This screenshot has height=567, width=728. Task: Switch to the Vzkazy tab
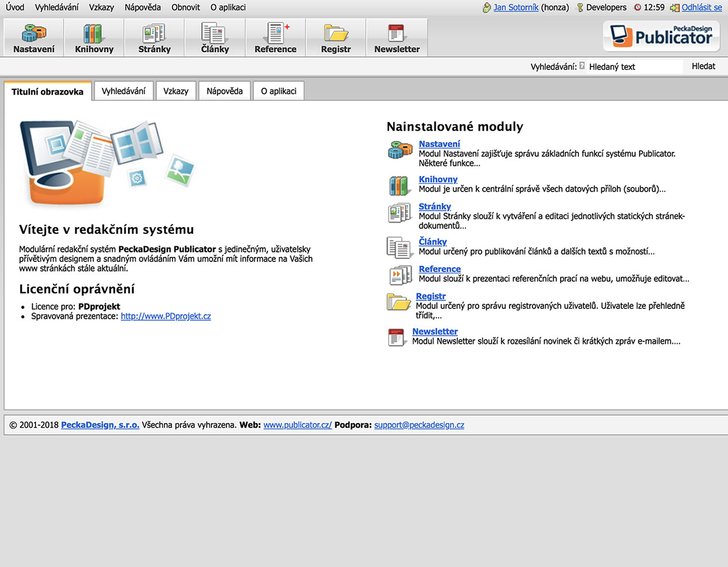[x=176, y=91]
